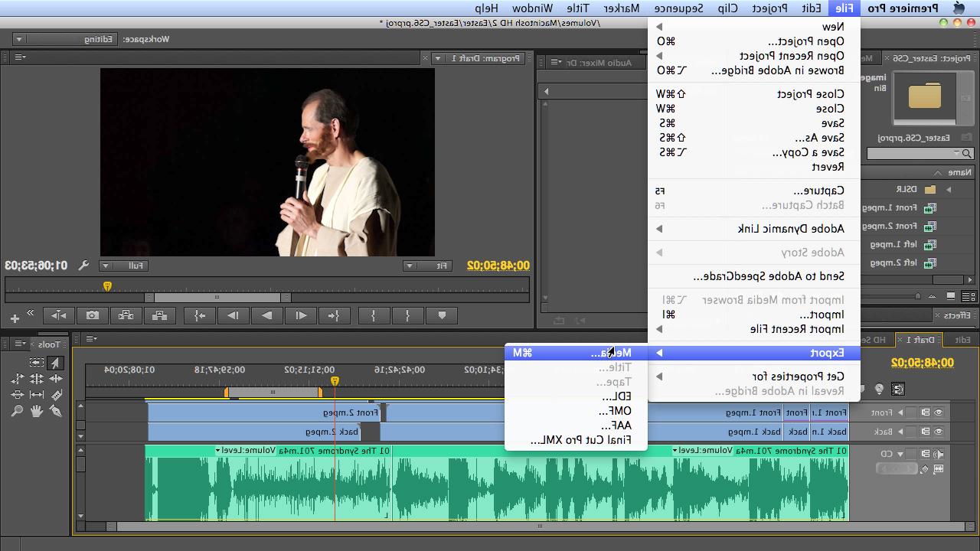Screen dimensions: 980x551
Task: Select the Track Select tool
Action: tap(37, 362)
